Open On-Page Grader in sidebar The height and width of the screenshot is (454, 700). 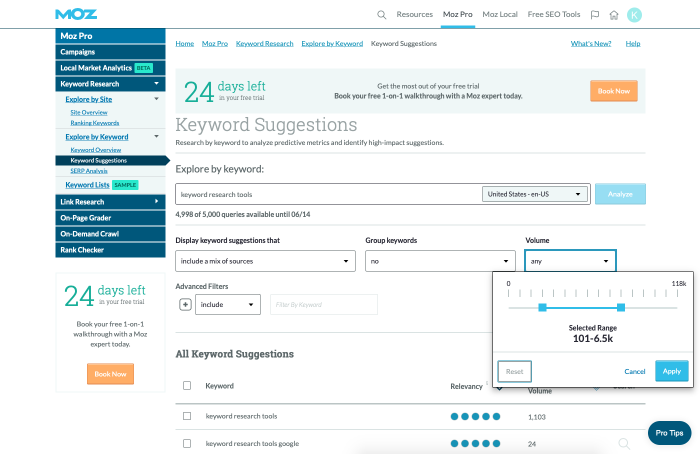click(110, 218)
